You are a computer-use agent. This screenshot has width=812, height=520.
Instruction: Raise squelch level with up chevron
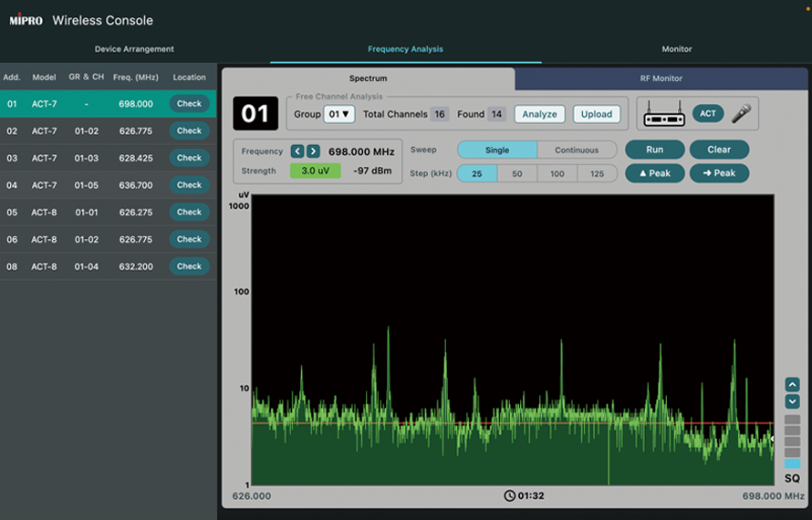click(792, 385)
